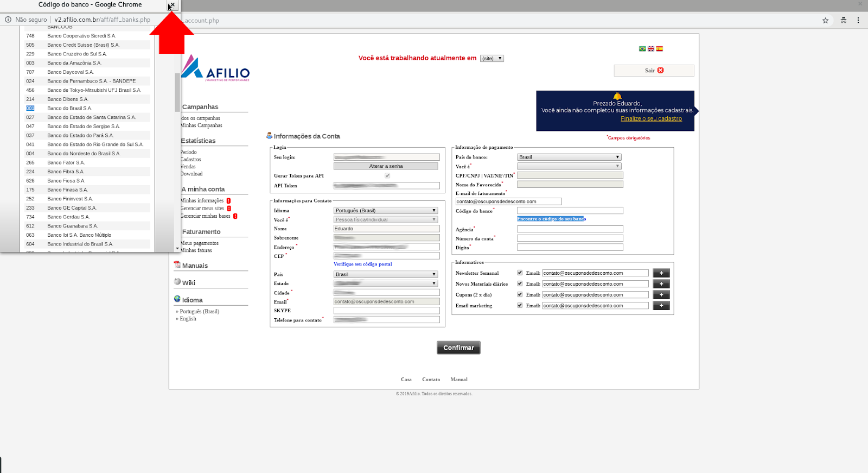Toggle the Cupons (2 x dia) checkbox

[x=520, y=294]
